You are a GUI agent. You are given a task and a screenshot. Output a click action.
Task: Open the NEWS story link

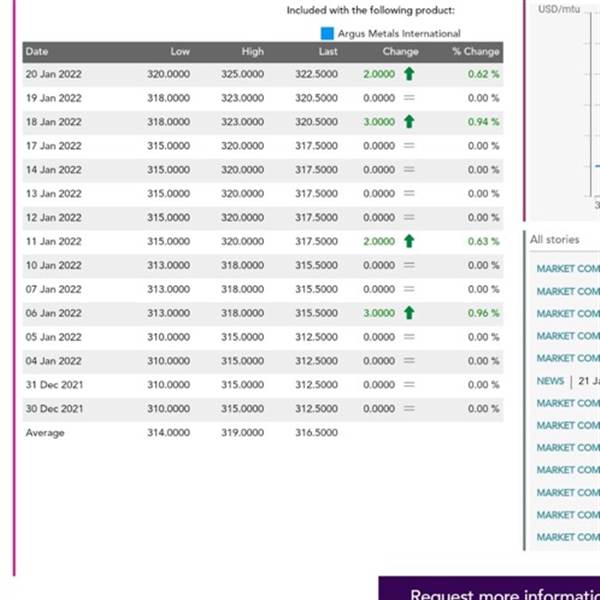[550, 381]
